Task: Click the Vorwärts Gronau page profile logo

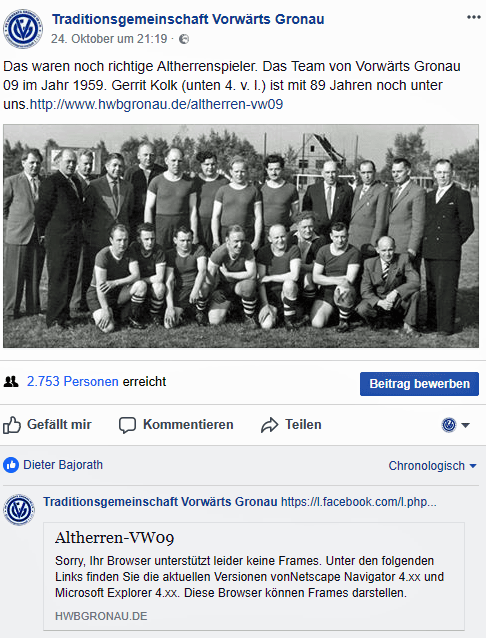Action: 23,29
